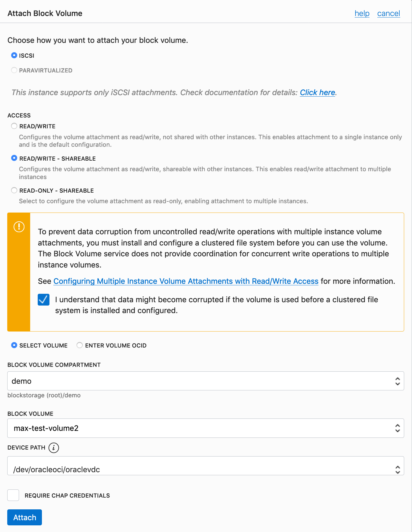Screen dimensions: 412x532
Task: Click the cancel link
Action: tap(388, 13)
